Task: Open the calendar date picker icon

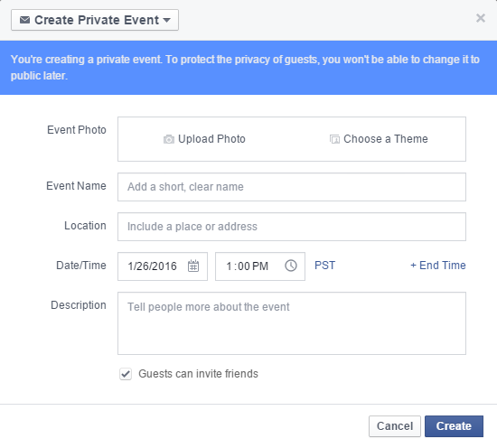Action: pos(193,266)
